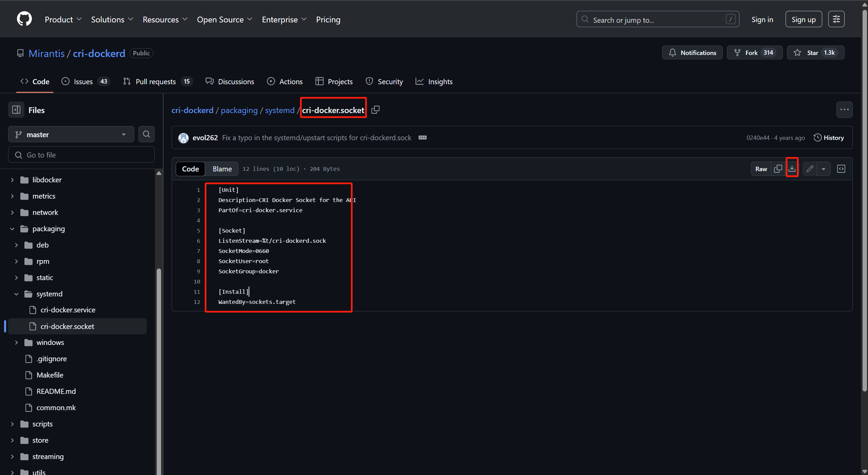Expand the rpm folder

click(x=17, y=261)
